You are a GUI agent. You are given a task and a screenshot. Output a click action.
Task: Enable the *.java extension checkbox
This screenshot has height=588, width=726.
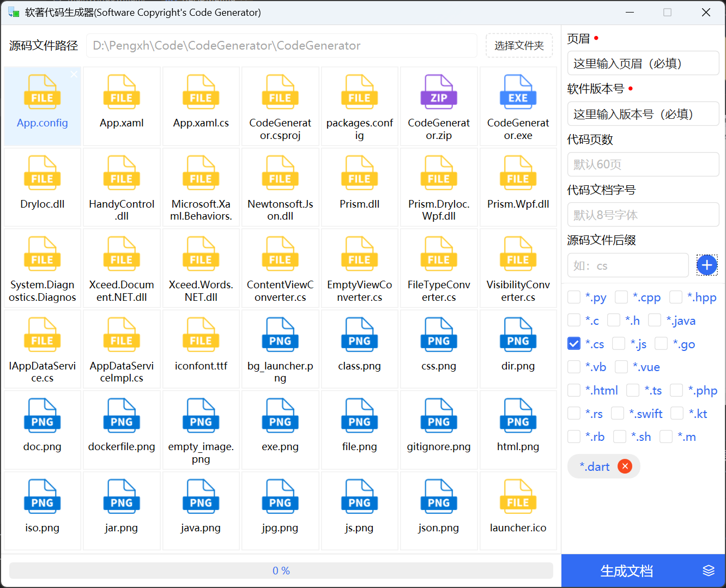[655, 320]
